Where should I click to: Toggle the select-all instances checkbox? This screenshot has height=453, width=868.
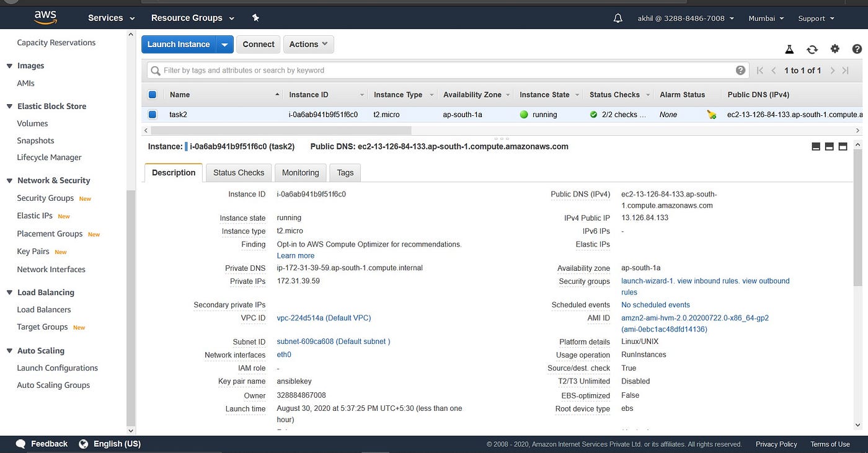(153, 95)
